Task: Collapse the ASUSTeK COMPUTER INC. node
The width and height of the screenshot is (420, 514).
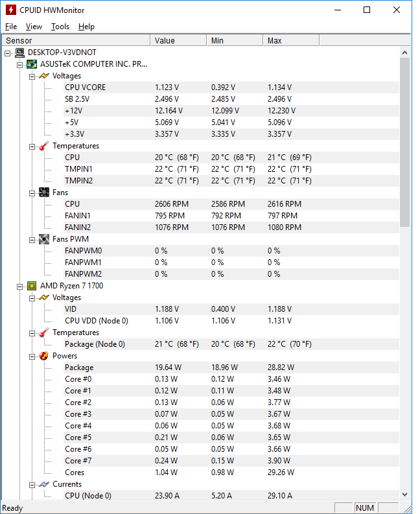Action: point(19,65)
